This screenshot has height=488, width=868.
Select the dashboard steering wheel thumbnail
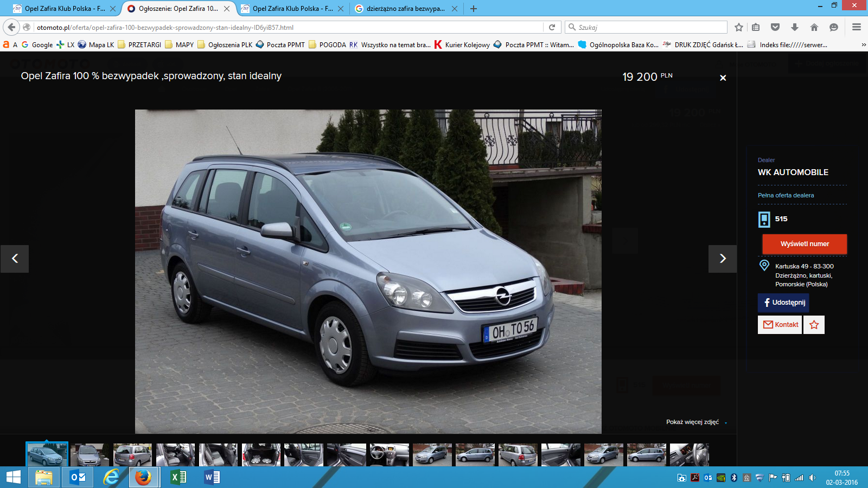[x=389, y=455]
